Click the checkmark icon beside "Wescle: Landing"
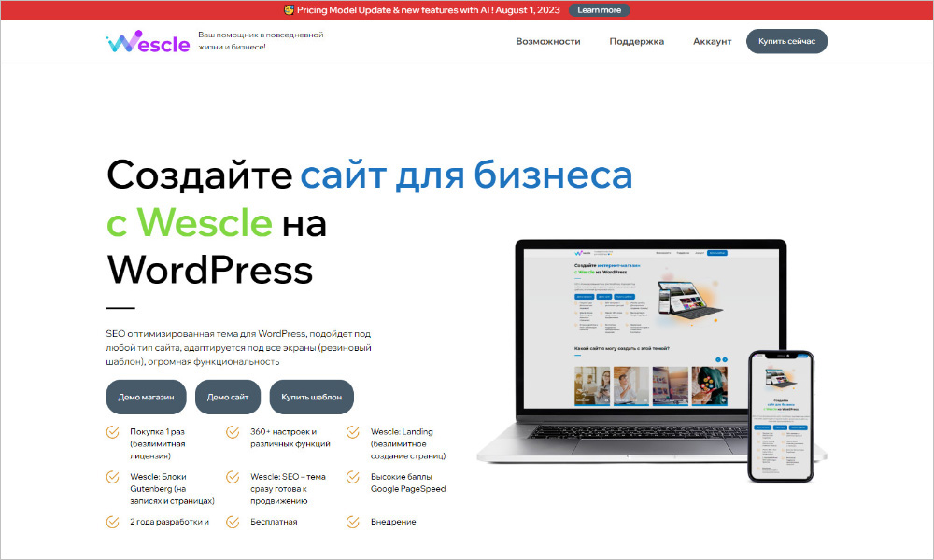 click(353, 432)
